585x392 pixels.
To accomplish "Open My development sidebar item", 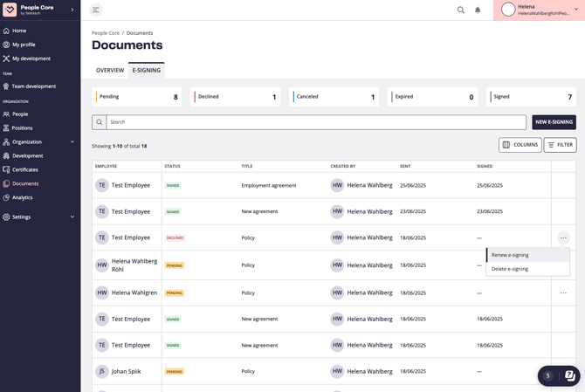I will pyautogui.click(x=31, y=58).
